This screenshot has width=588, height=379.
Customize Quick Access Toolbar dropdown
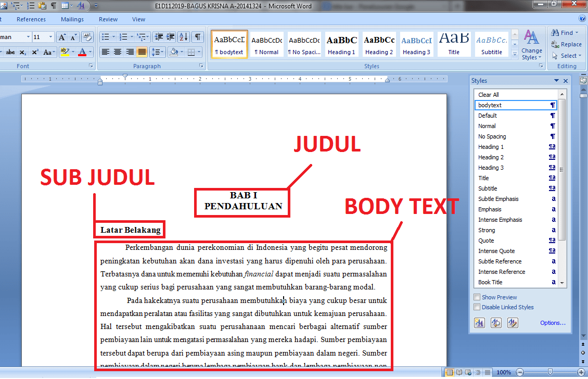coord(96,6)
